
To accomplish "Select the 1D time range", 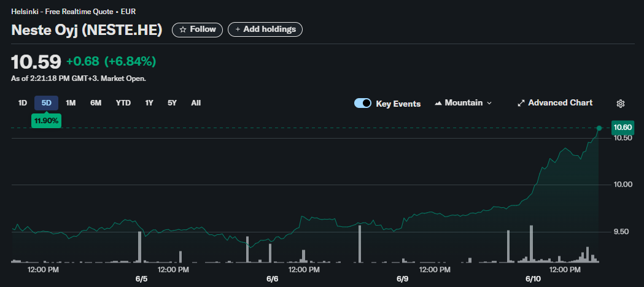I will click(x=23, y=103).
